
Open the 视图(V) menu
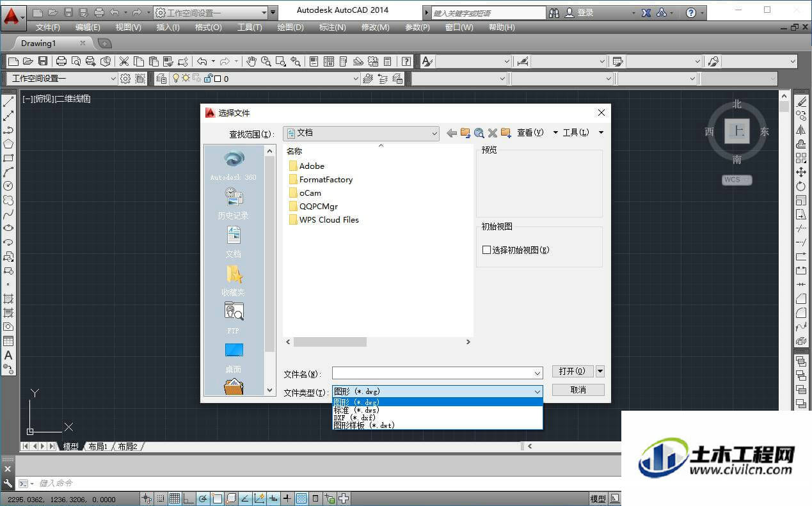pos(128,28)
